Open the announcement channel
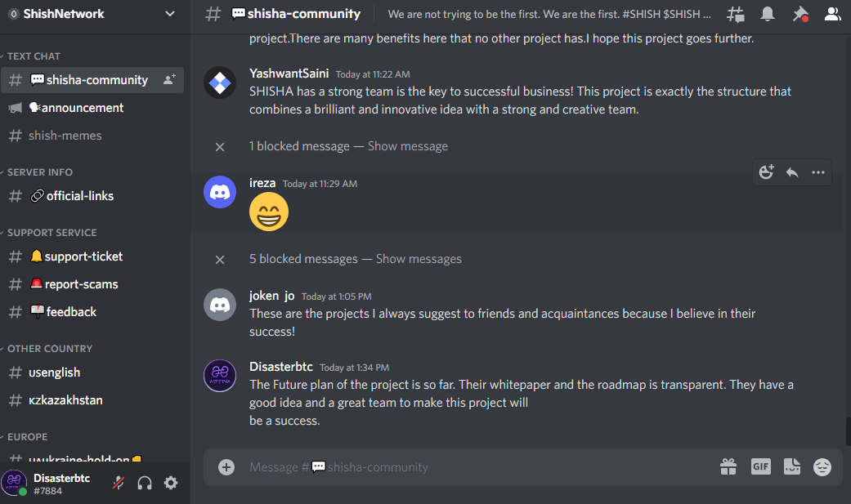This screenshot has width=851, height=504. 82,108
